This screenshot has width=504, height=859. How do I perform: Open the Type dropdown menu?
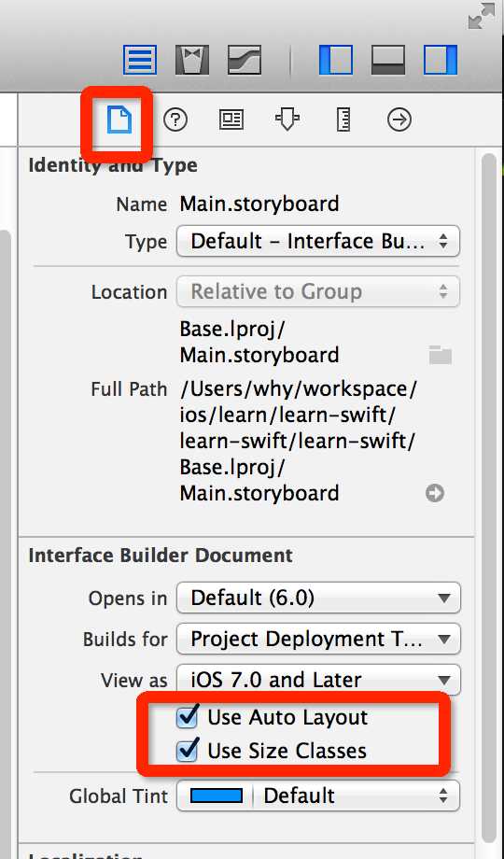tap(317, 242)
